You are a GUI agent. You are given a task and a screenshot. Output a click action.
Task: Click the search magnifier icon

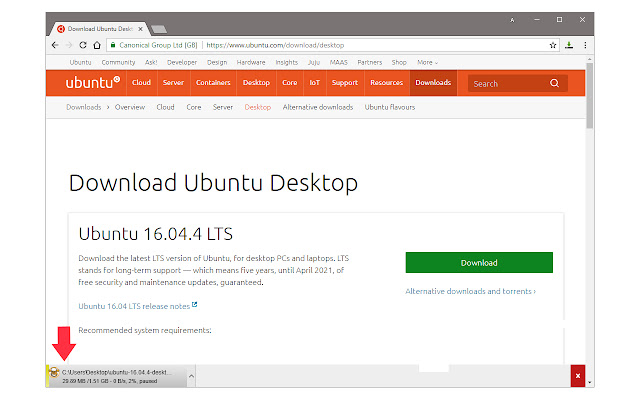tap(554, 83)
